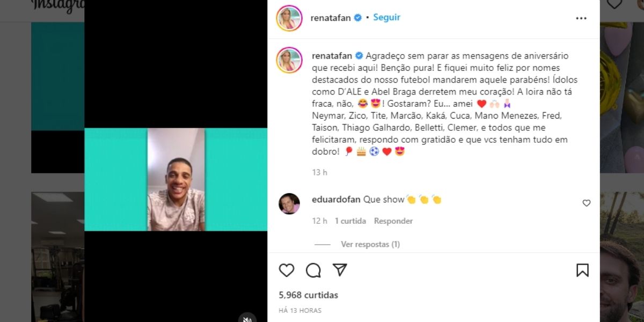The image size is (644, 322).
Task: Click the video of the smiling man
Action: 176,179
